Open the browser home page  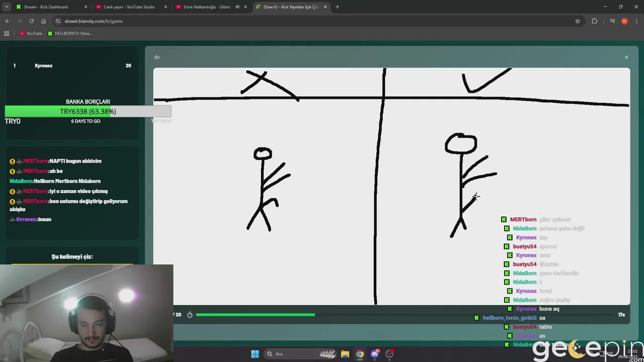[x=44, y=21]
